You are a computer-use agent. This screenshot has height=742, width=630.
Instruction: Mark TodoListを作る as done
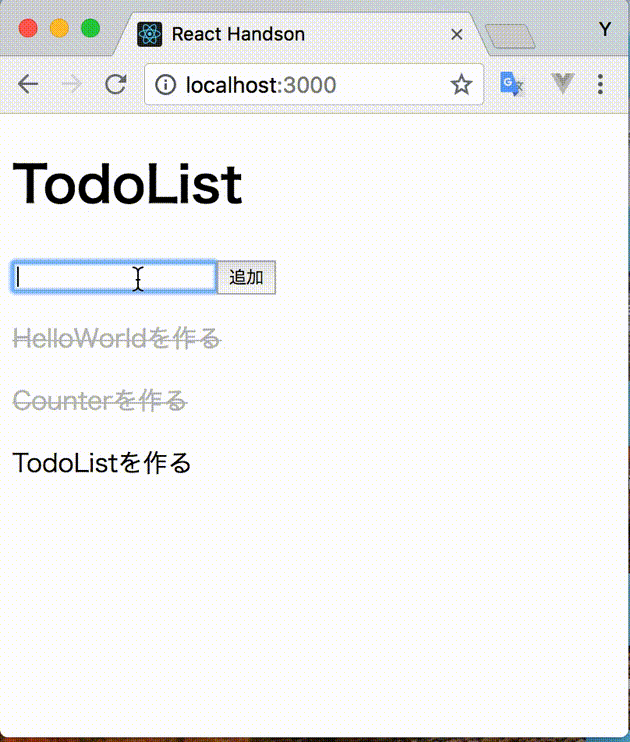click(x=102, y=463)
